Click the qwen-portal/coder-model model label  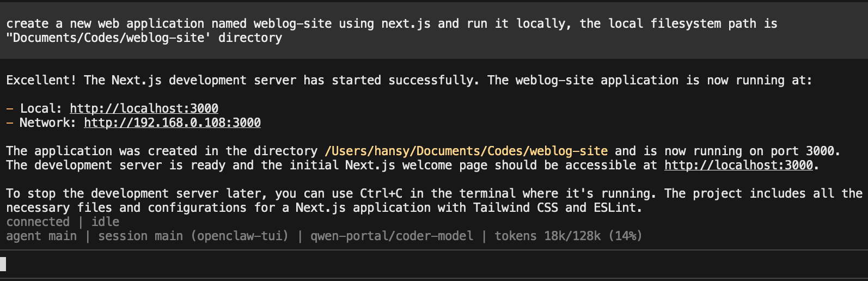coord(392,236)
